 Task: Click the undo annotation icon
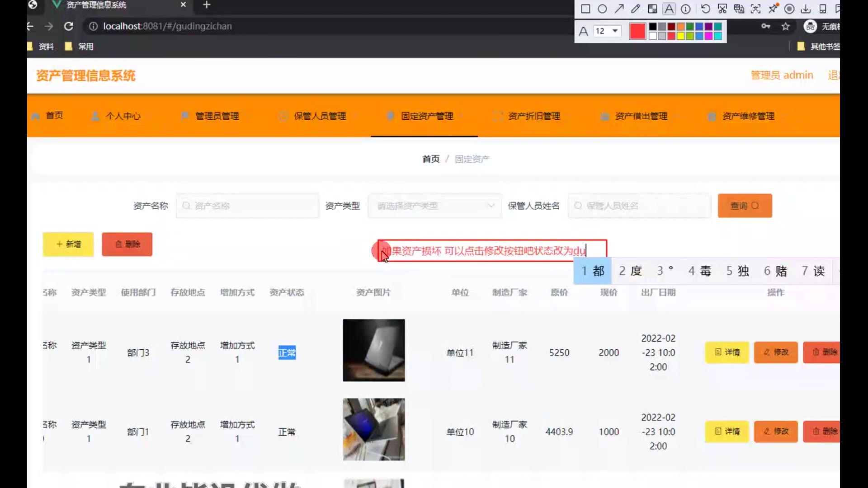[x=705, y=9]
